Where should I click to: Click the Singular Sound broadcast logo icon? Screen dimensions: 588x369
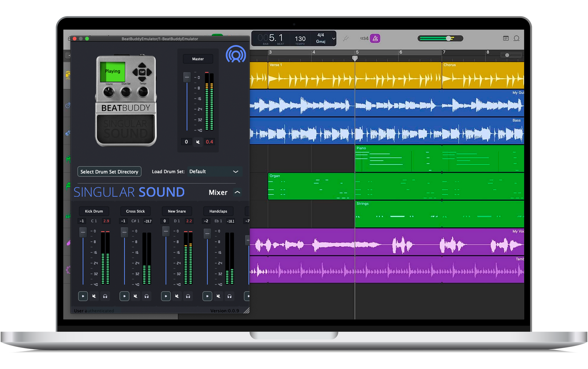pyautogui.click(x=236, y=54)
